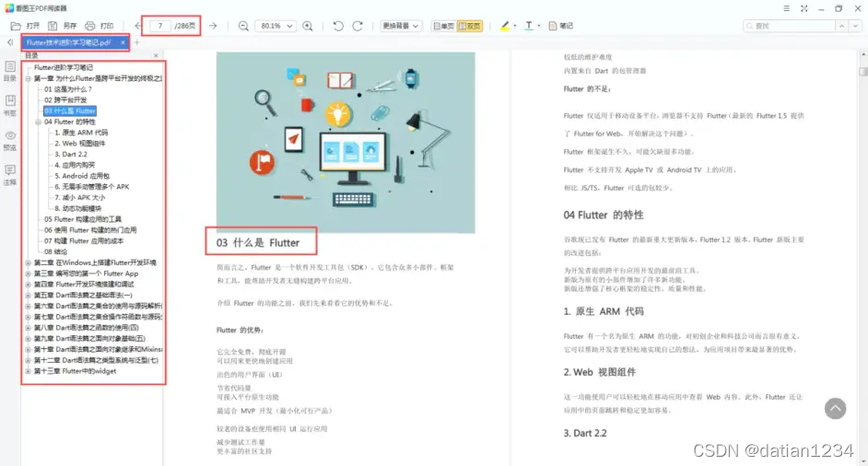Click the back-to-top round arrow button
This screenshot has width=868, height=466.
tap(836, 409)
